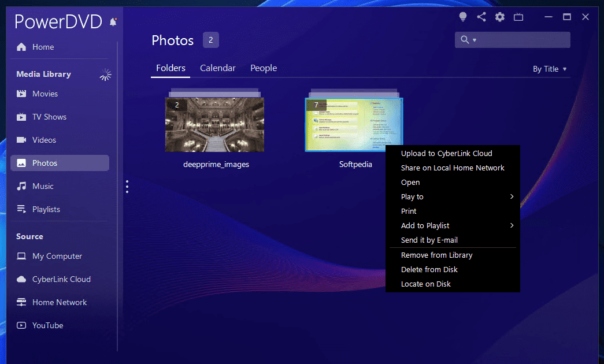Click the media library refresh spinner
Image resolution: width=604 pixels, height=364 pixels.
[x=105, y=75]
